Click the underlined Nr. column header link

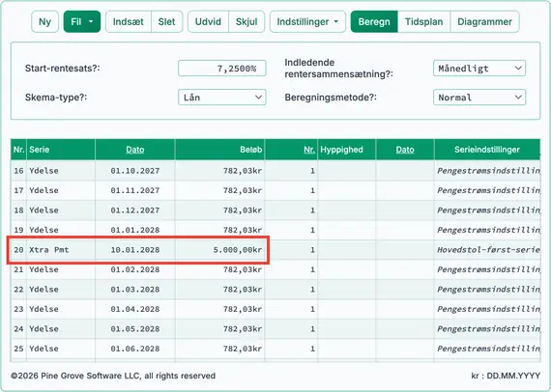click(309, 150)
